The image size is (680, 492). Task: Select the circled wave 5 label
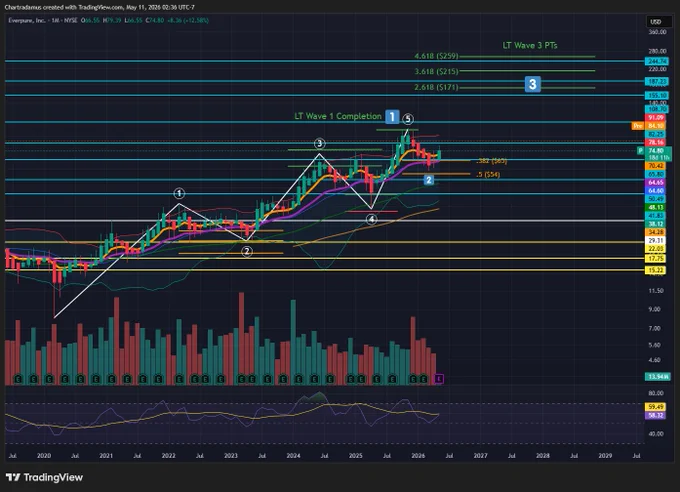coord(408,119)
